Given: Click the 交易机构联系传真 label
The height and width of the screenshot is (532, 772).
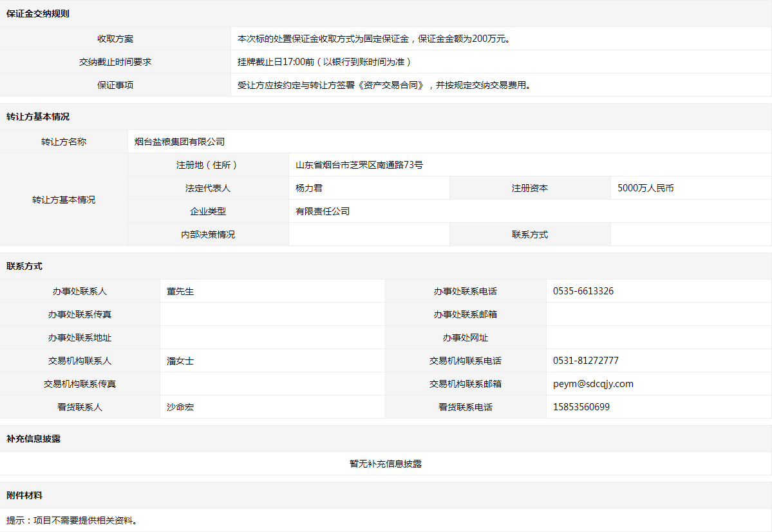Looking at the screenshot, I should tap(80, 384).
